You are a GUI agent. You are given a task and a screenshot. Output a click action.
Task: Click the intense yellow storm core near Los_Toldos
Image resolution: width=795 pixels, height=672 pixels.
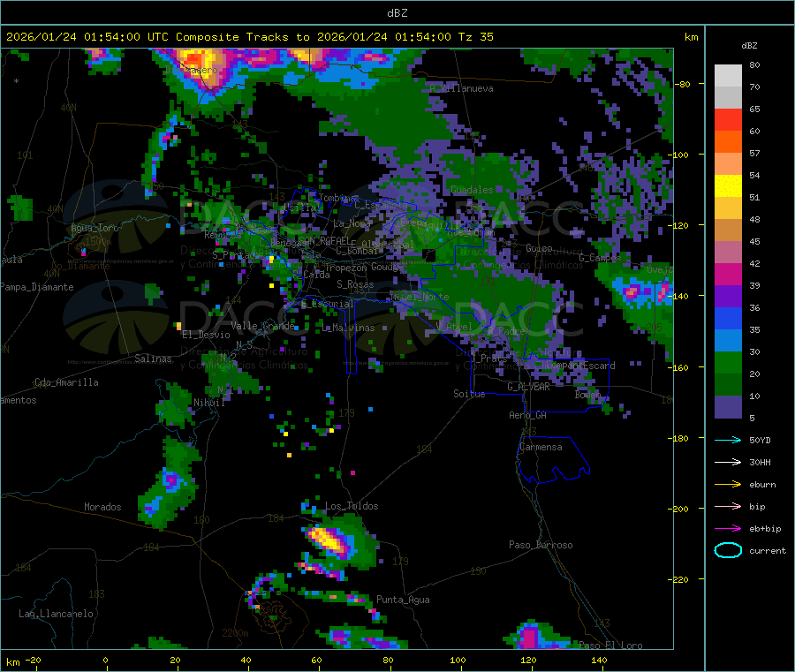coord(329,540)
